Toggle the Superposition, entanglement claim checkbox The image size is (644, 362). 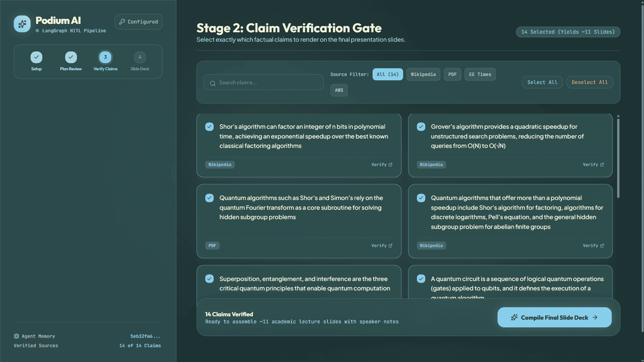pyautogui.click(x=209, y=279)
